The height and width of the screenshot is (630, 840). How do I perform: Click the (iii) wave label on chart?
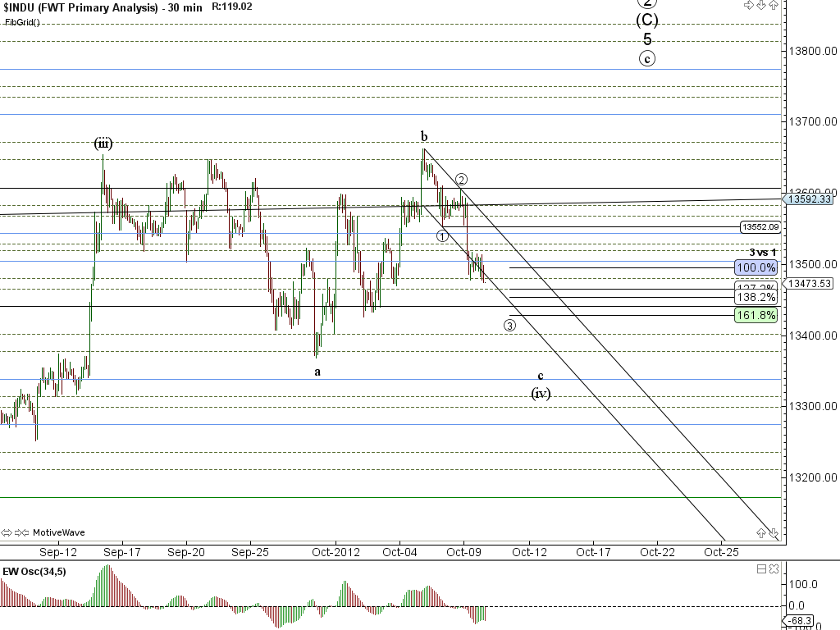click(x=103, y=144)
